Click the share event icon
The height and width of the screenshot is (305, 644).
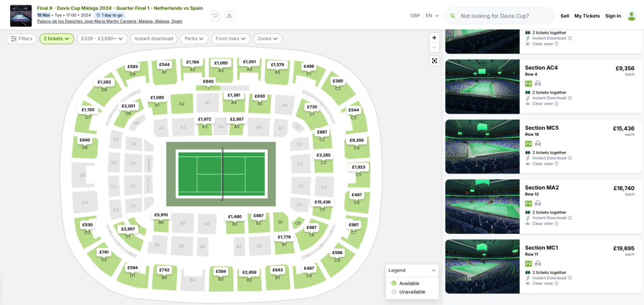click(229, 15)
